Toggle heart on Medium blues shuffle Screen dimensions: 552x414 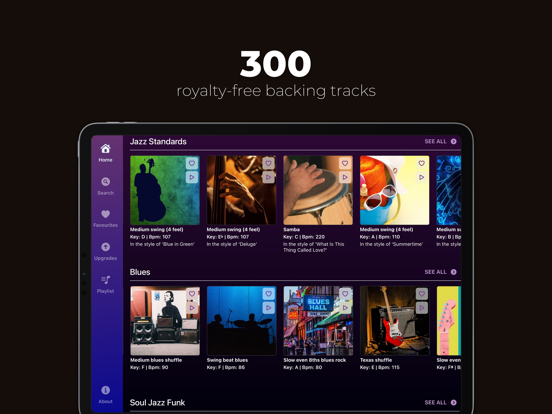pos(192,294)
